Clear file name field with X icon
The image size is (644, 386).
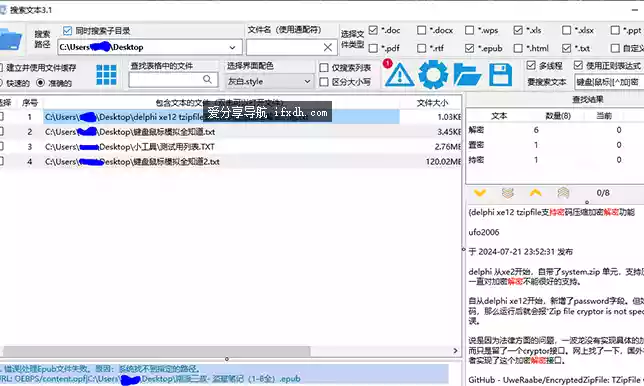[327, 48]
